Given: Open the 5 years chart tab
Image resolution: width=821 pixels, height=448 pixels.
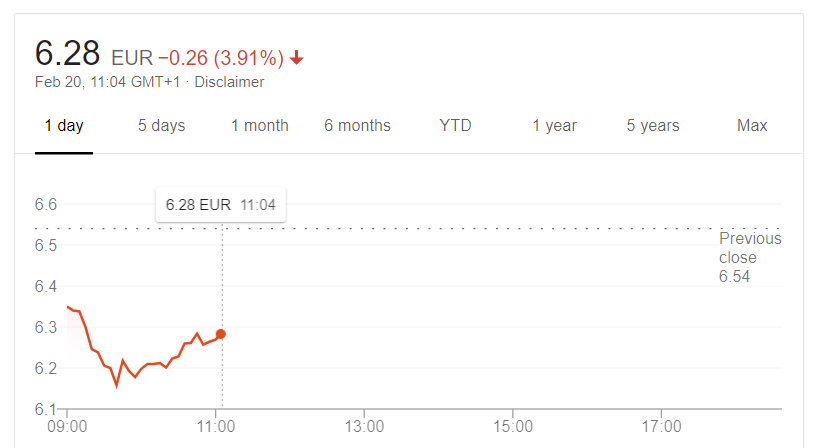Looking at the screenshot, I should 653,126.
